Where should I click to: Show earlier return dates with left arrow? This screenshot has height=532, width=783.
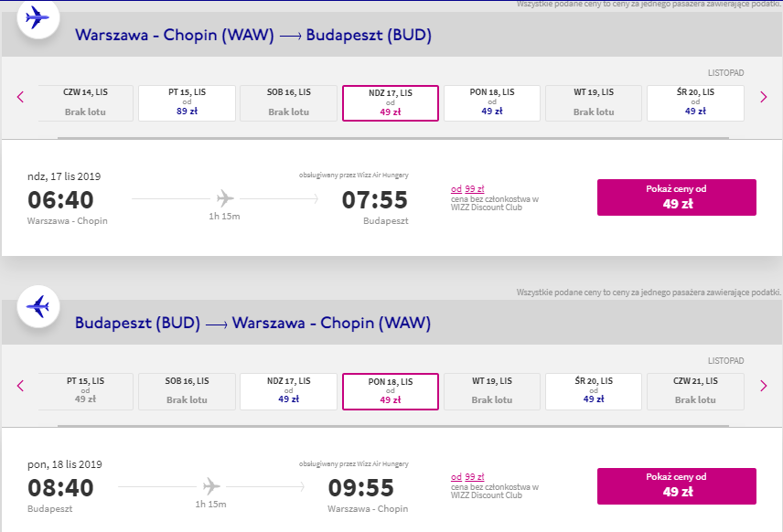pyautogui.click(x=20, y=385)
